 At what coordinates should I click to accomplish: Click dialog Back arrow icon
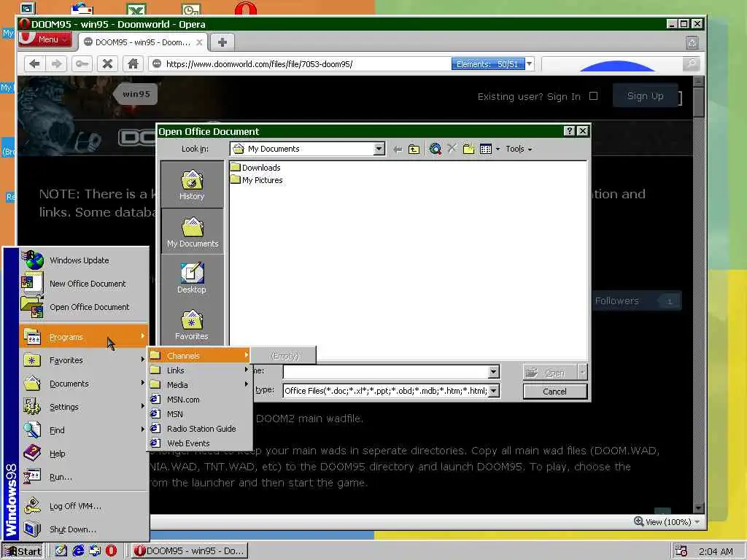pos(398,149)
